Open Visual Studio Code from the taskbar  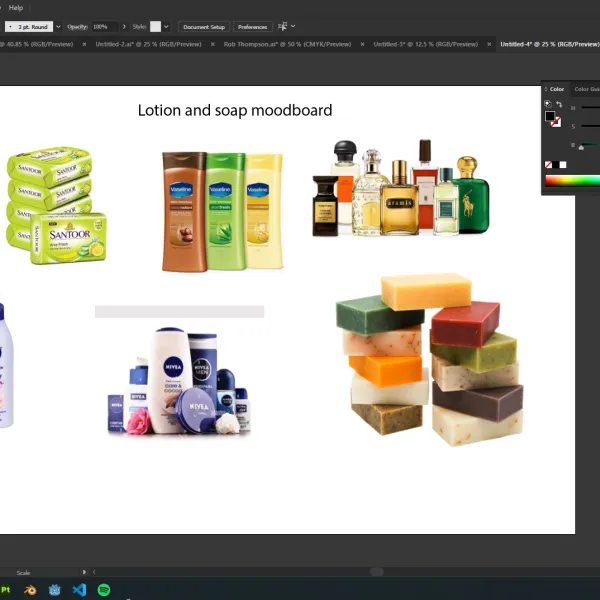(x=79, y=590)
